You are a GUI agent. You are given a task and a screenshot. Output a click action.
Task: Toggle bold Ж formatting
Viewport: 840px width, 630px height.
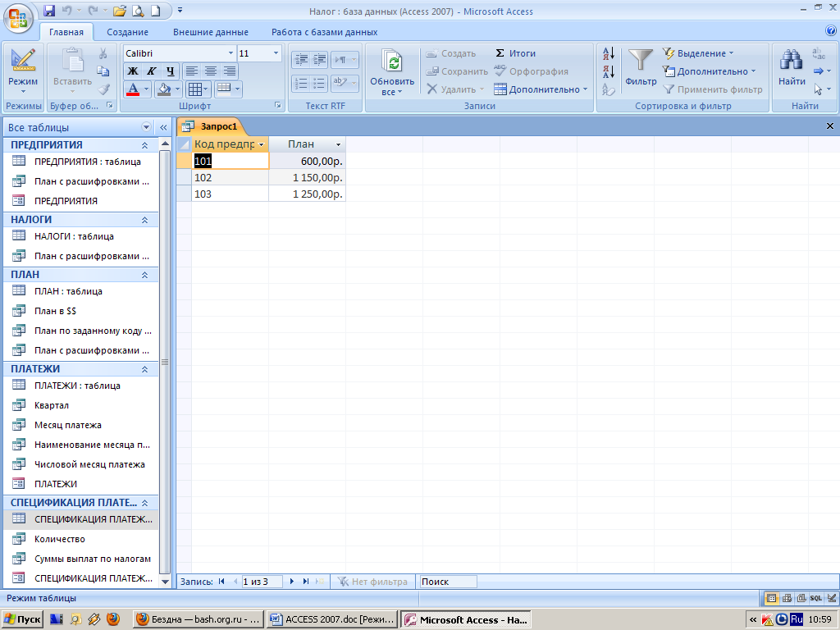point(133,71)
